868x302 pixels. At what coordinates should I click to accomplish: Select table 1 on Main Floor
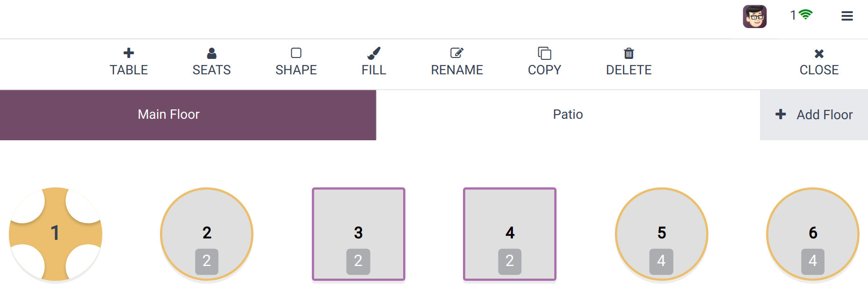(55, 234)
